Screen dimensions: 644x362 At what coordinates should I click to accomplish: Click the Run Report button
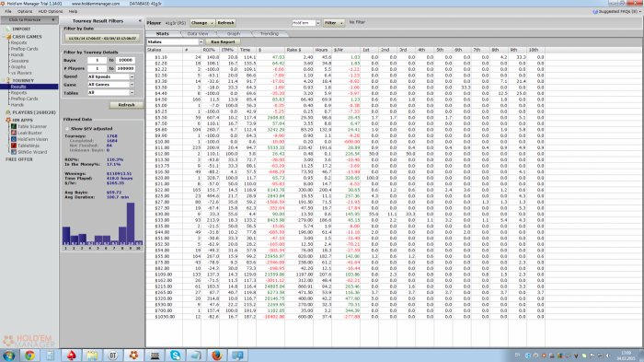point(223,42)
